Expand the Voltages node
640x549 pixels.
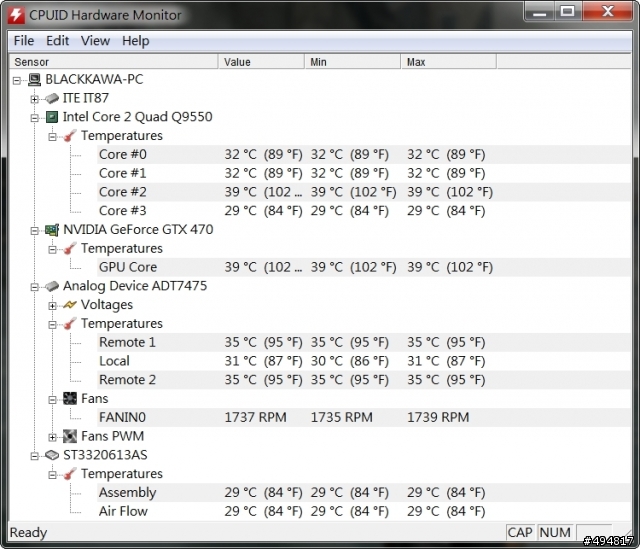pos(53,306)
